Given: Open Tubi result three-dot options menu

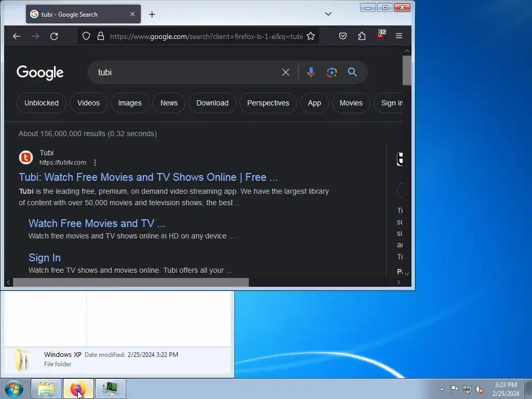Looking at the screenshot, I should (95, 163).
